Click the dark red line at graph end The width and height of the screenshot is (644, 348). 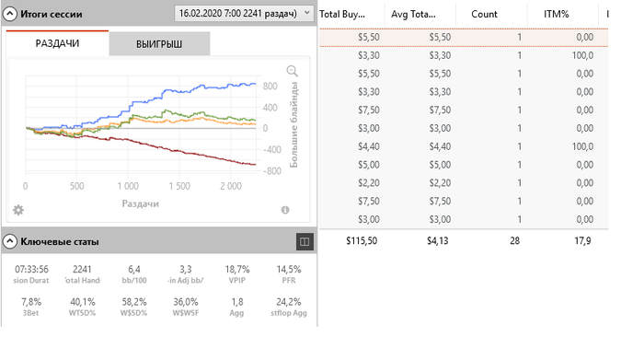click(x=253, y=165)
